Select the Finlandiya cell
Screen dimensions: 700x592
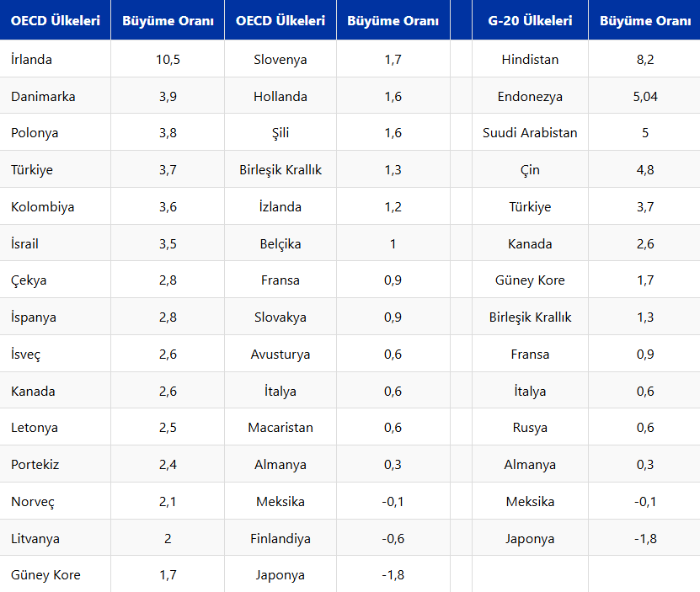pyautogui.click(x=280, y=539)
